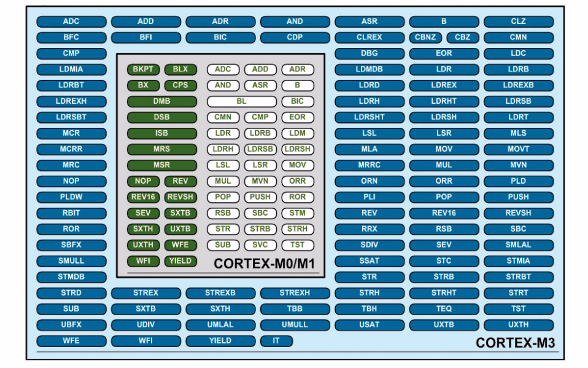Select the "MOVT" instruction label
This screenshot has height=368, width=588.
[x=519, y=149]
